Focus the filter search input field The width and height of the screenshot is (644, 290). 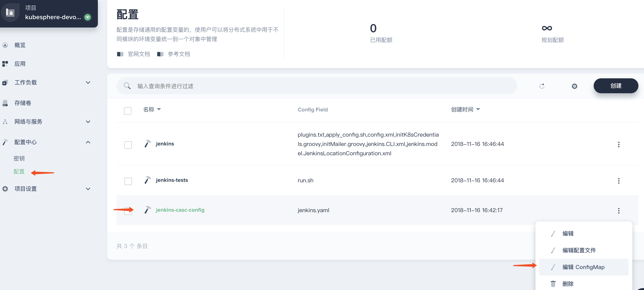click(x=316, y=86)
